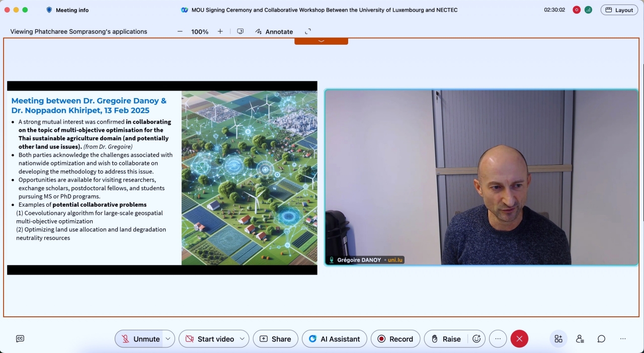
Task: Zoom in shared content with plus
Action: click(x=220, y=32)
